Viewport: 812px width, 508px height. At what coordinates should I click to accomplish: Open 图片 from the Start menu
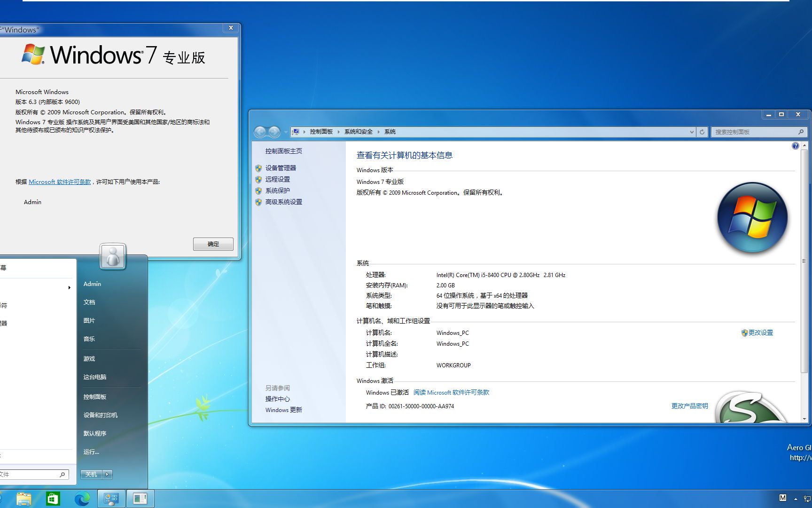click(89, 320)
